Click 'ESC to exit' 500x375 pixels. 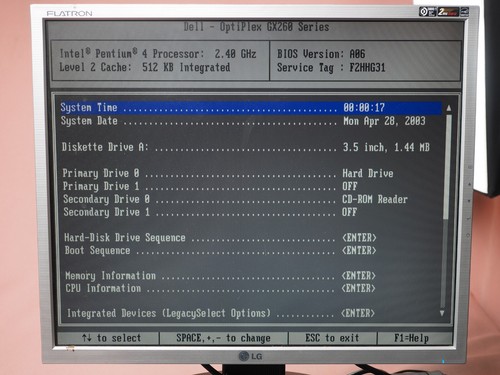(x=332, y=338)
